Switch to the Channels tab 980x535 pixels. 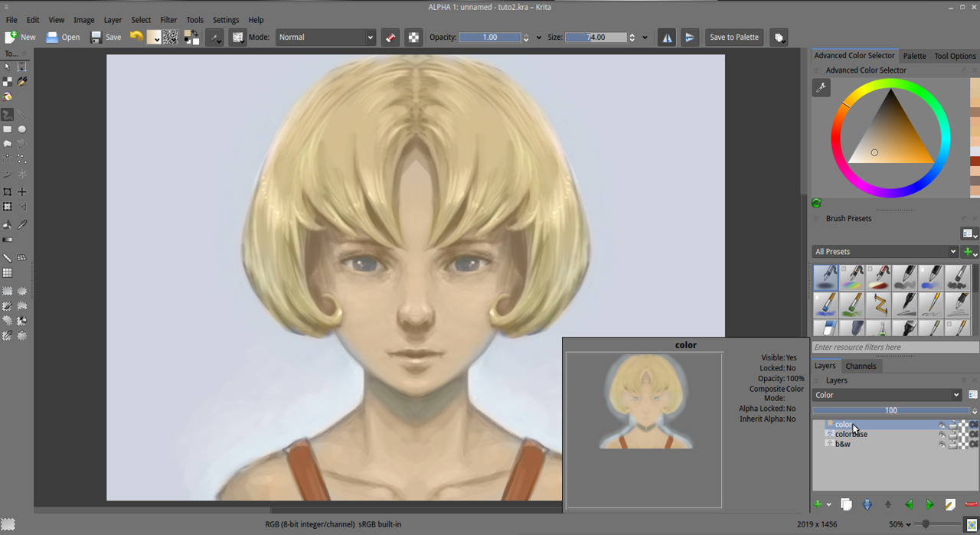point(861,366)
